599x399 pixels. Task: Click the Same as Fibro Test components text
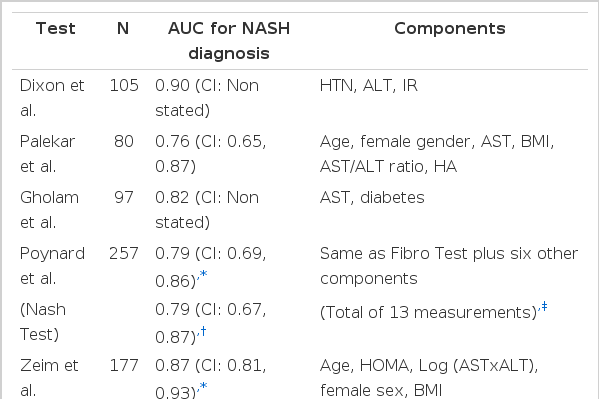(449, 266)
